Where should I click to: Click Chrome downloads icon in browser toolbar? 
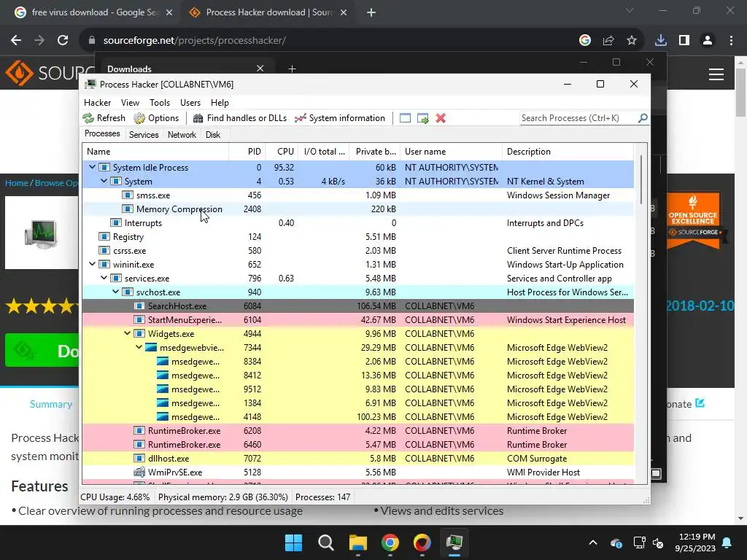point(661,41)
